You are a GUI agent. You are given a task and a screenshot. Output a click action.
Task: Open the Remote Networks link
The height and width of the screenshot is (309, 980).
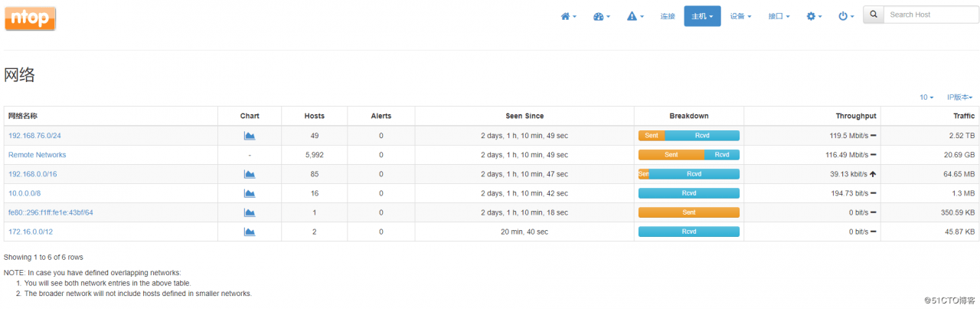[x=37, y=155]
